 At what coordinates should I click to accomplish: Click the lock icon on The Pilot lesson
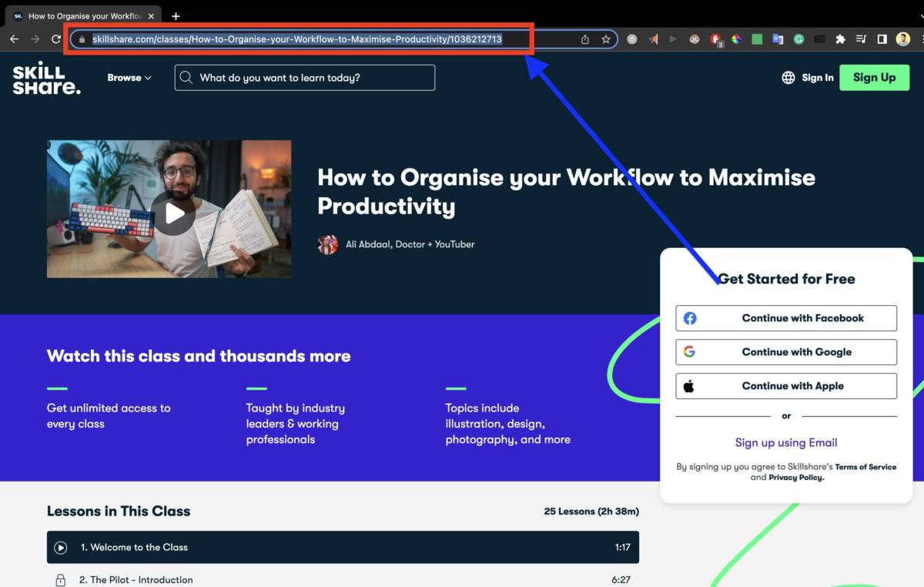(x=61, y=580)
